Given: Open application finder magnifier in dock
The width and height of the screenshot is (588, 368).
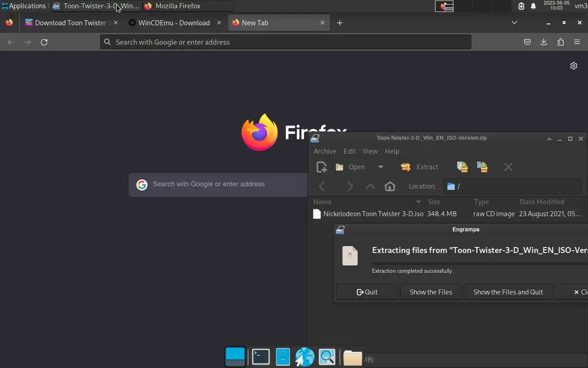Looking at the screenshot, I should [x=327, y=357].
